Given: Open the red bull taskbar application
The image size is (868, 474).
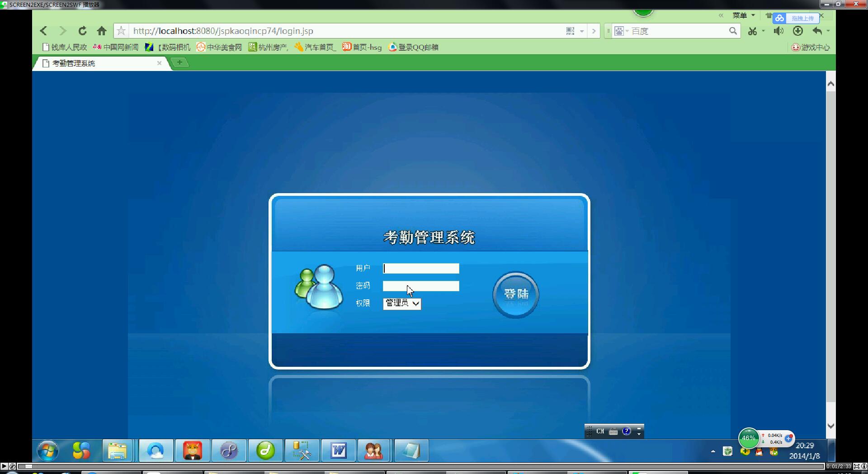Looking at the screenshot, I should 193,450.
